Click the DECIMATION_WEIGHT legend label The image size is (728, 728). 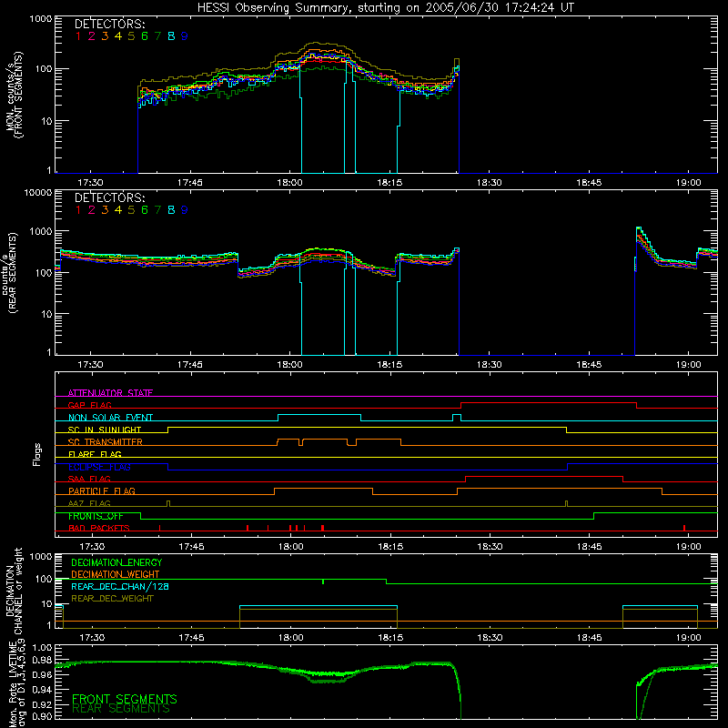click(116, 574)
